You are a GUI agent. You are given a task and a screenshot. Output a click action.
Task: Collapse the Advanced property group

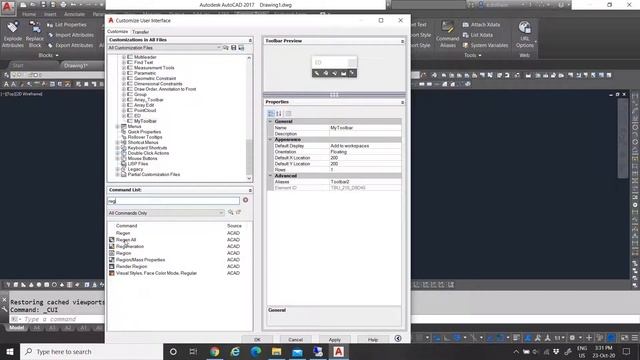(270, 176)
